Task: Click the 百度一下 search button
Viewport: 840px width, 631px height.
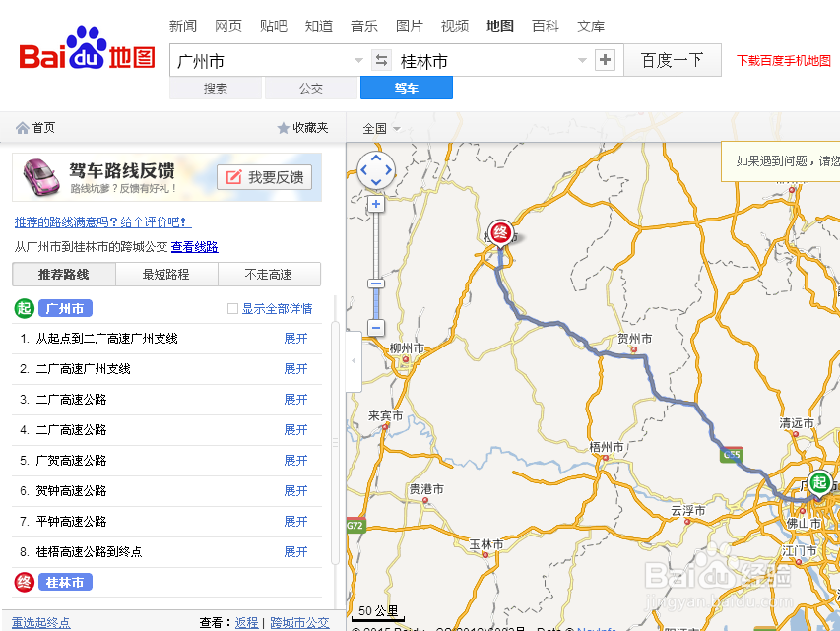Action: pyautogui.click(x=673, y=60)
